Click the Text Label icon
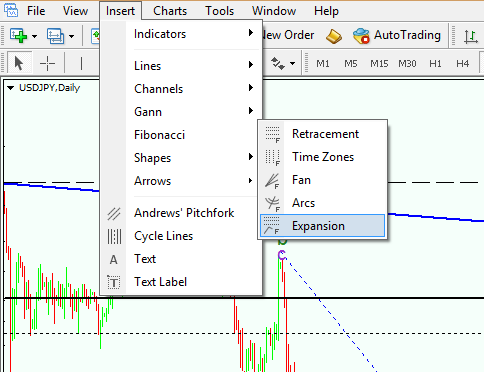The image size is (484, 372). (x=114, y=283)
